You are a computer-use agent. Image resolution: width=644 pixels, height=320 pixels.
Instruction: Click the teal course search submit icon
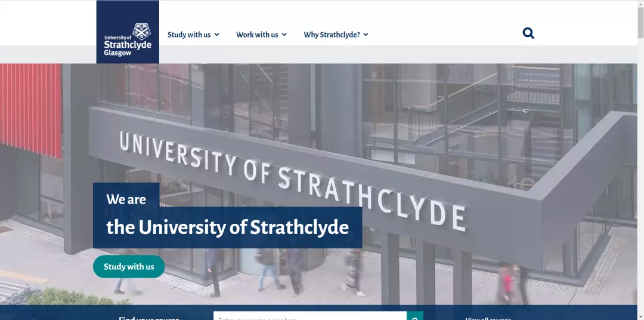(415, 316)
